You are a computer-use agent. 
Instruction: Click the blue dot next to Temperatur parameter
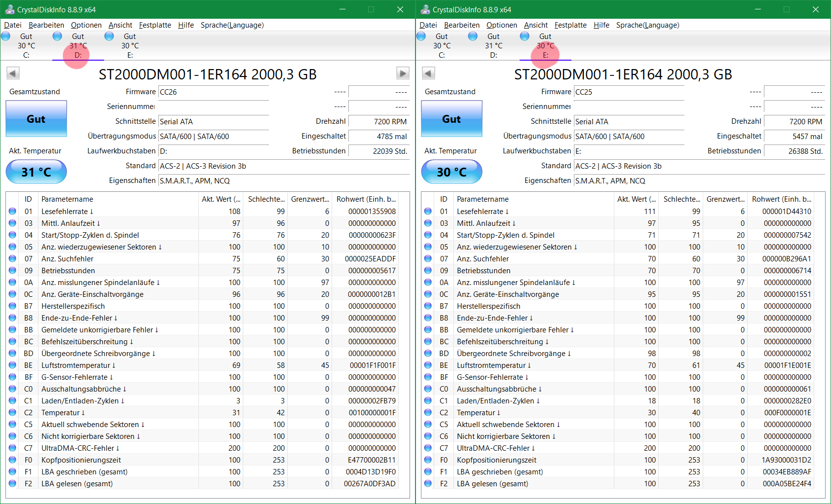pos(12,412)
